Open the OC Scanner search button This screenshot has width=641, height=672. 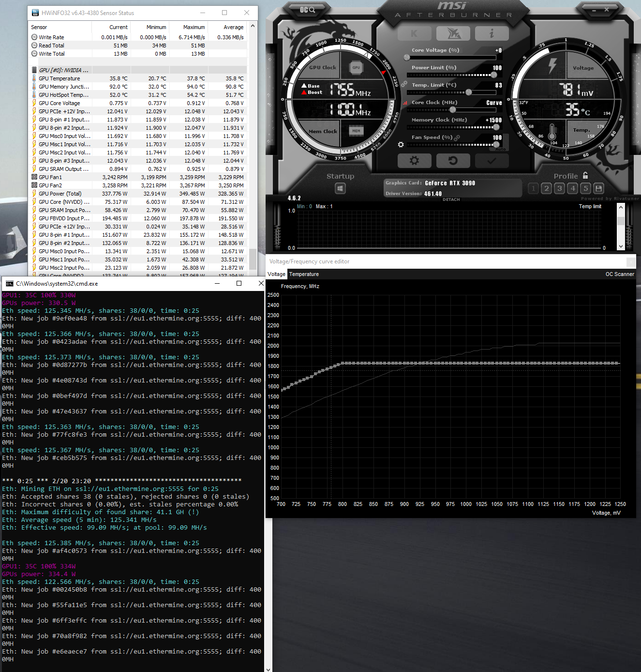pos(307,10)
